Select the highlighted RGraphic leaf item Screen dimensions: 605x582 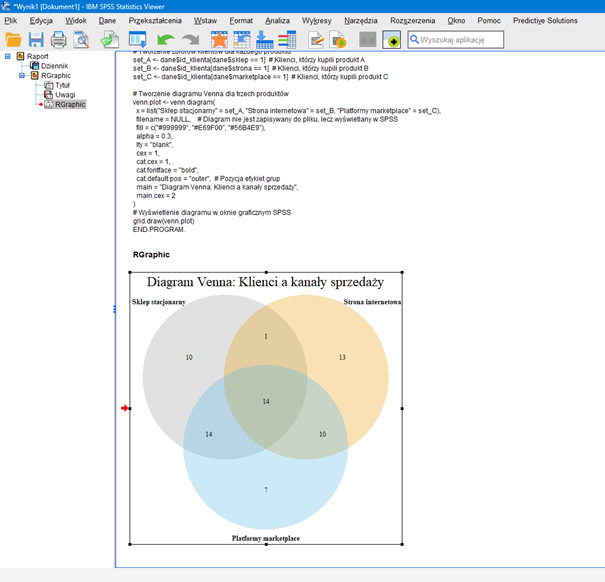point(70,105)
